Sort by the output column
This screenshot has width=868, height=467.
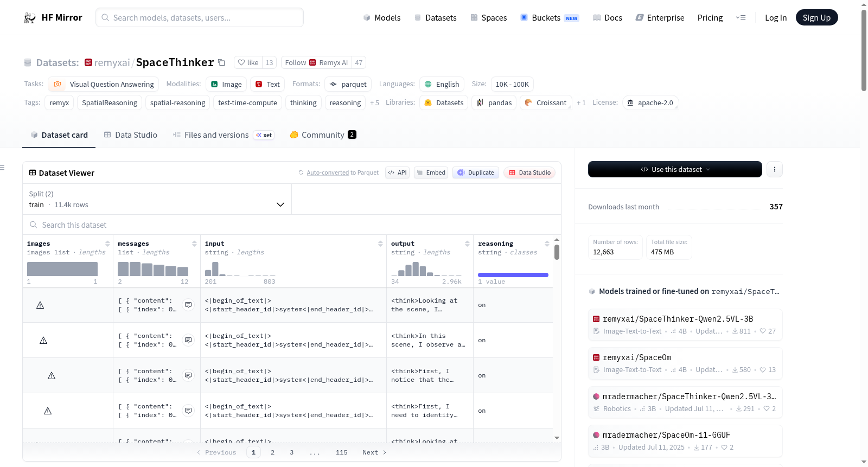point(467,244)
